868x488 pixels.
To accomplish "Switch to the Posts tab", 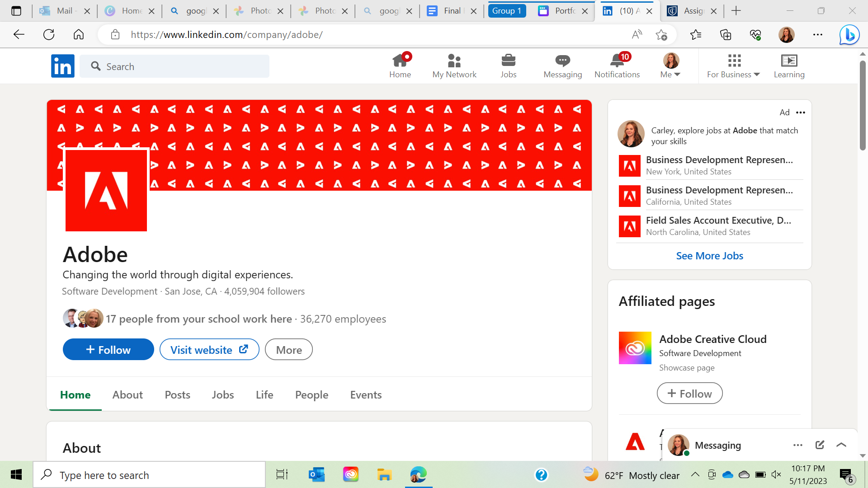I will (177, 394).
